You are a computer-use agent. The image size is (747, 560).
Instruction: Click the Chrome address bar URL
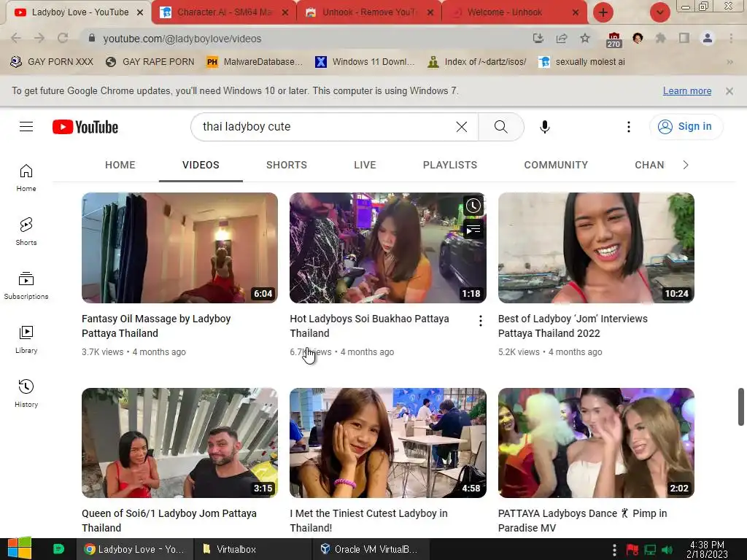click(182, 39)
